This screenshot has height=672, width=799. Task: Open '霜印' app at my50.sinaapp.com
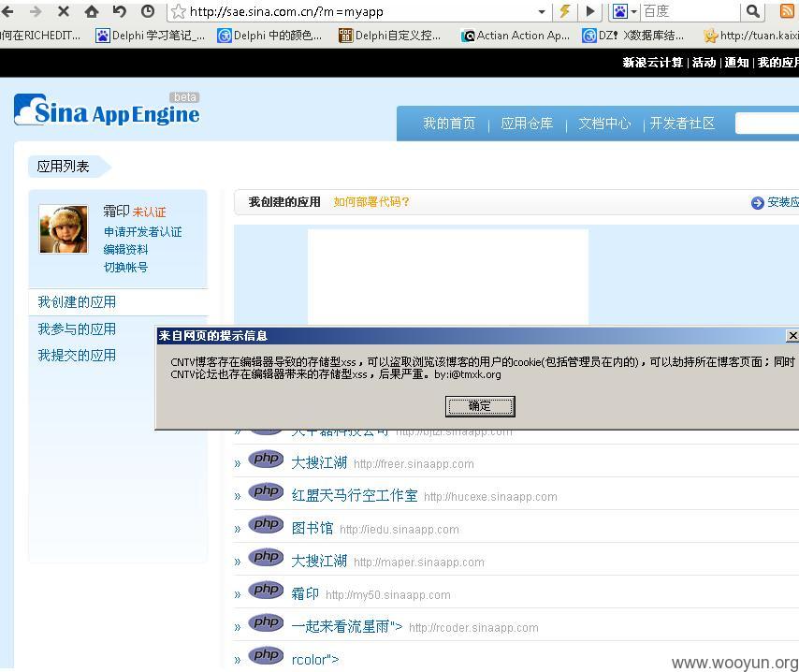click(305, 593)
